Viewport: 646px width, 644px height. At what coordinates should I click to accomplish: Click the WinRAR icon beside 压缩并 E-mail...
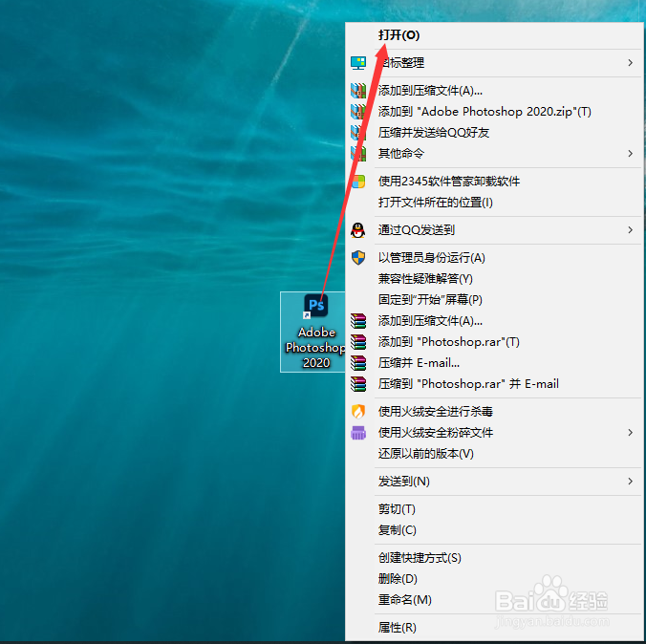coord(358,363)
